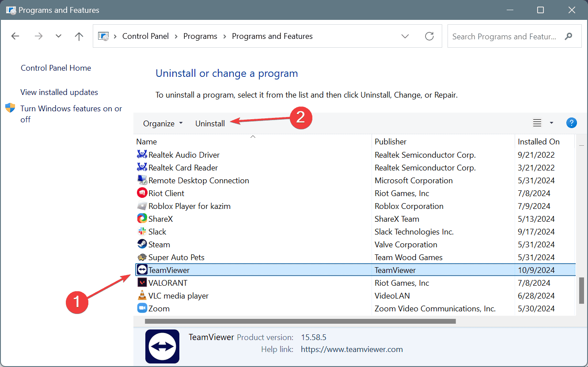This screenshot has width=588, height=367.
Task: Go forward with the forward arrow
Action: click(x=38, y=36)
